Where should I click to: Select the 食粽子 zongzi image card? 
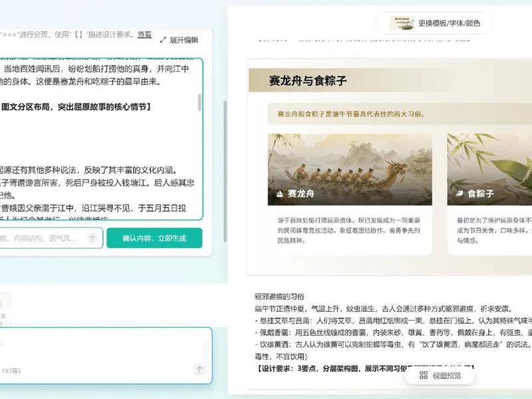pyautogui.click(x=489, y=170)
